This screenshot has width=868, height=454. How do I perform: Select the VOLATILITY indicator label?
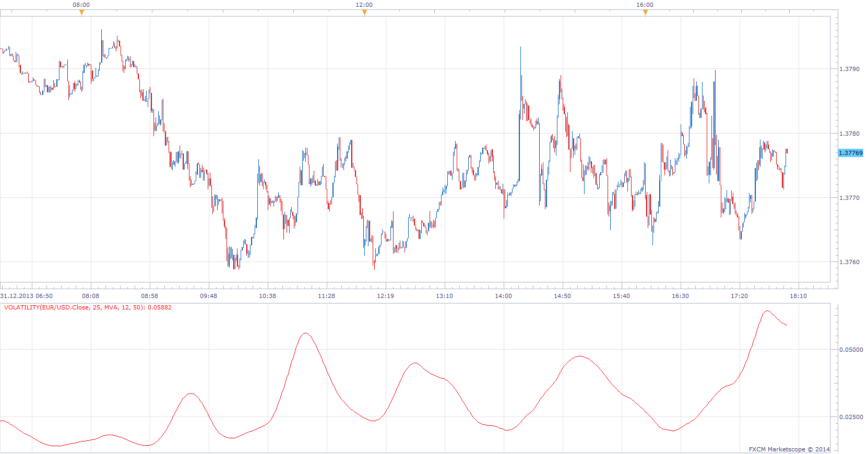[x=88, y=307]
